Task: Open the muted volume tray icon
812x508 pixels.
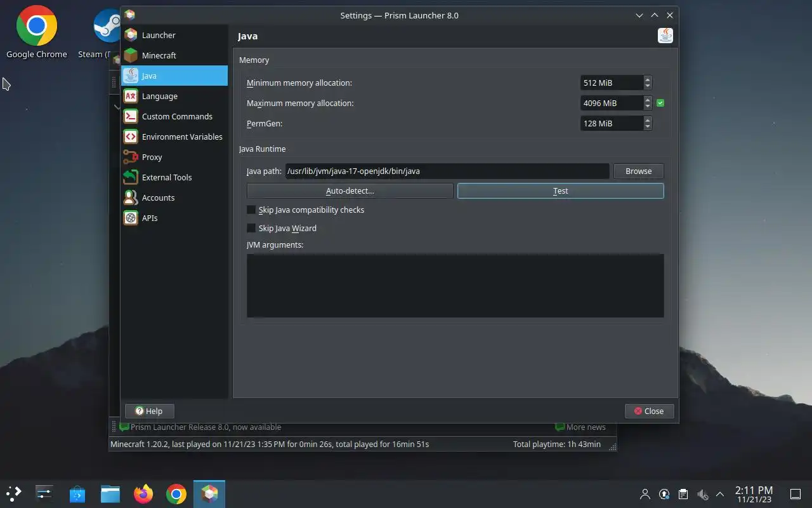Action: [x=702, y=494]
